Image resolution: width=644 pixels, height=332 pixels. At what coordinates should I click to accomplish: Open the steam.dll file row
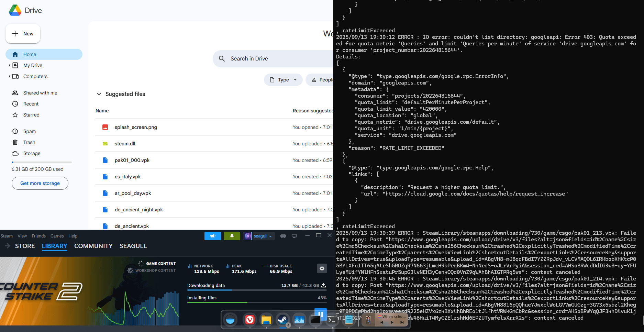coord(214,144)
